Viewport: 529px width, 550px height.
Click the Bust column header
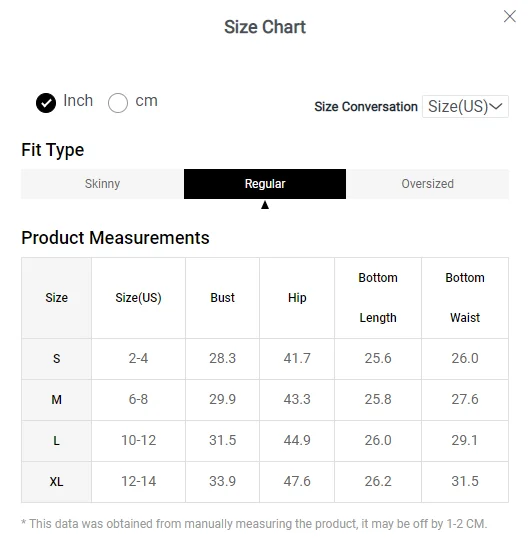coord(222,298)
